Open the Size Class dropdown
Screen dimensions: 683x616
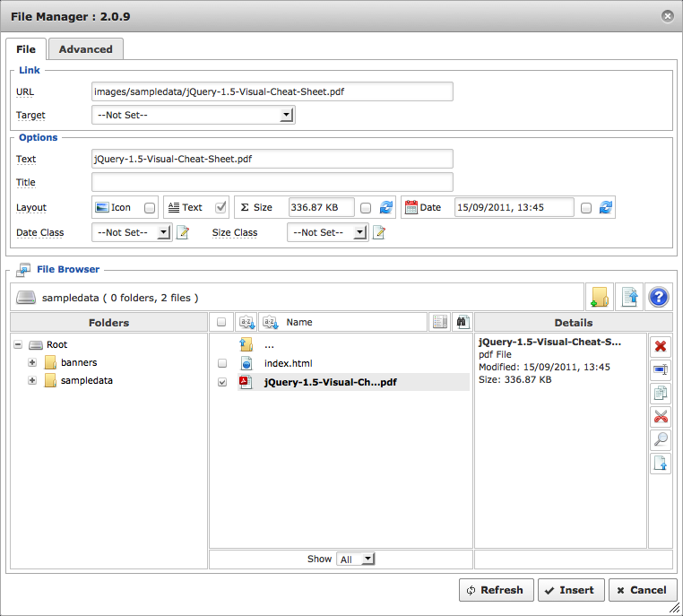coord(327,232)
